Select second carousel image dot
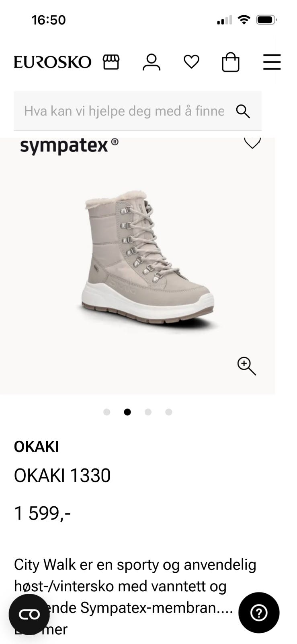297x644 pixels. (127, 412)
